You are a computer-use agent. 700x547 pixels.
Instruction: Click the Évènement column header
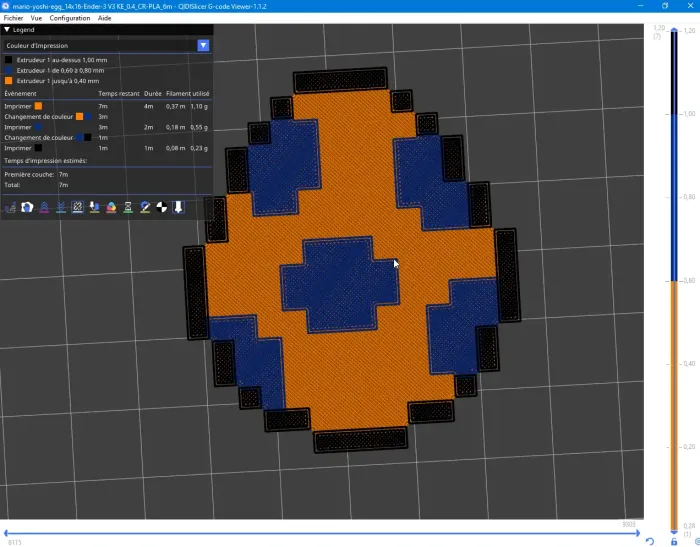pos(21,93)
